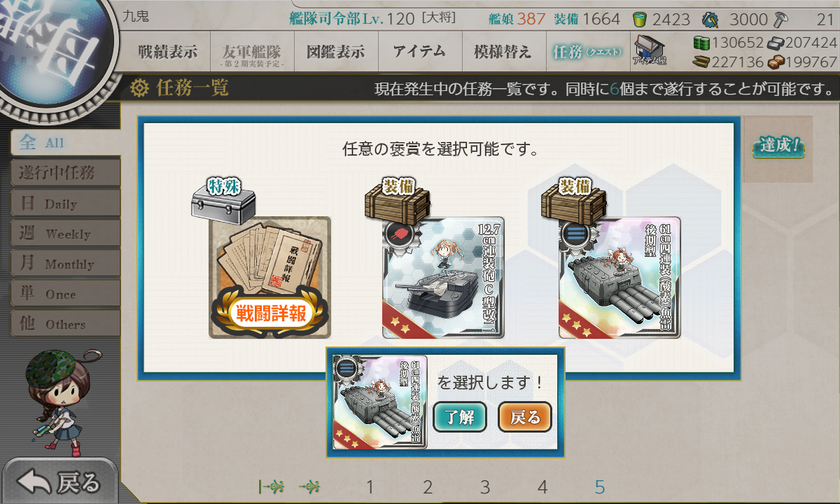
Task: Click the previous page arrow icon
Action: (310, 486)
